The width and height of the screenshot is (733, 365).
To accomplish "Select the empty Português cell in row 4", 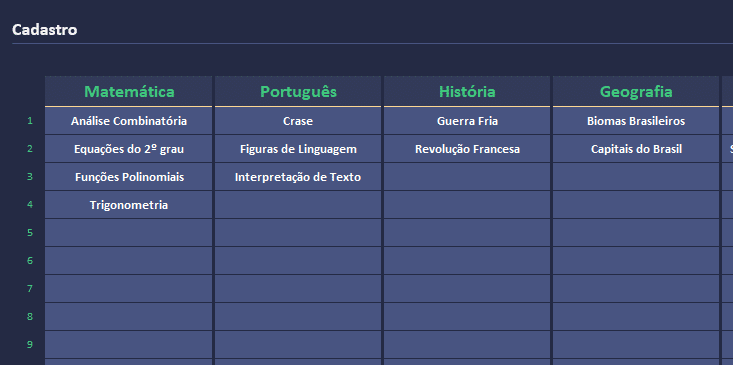I will [298, 205].
